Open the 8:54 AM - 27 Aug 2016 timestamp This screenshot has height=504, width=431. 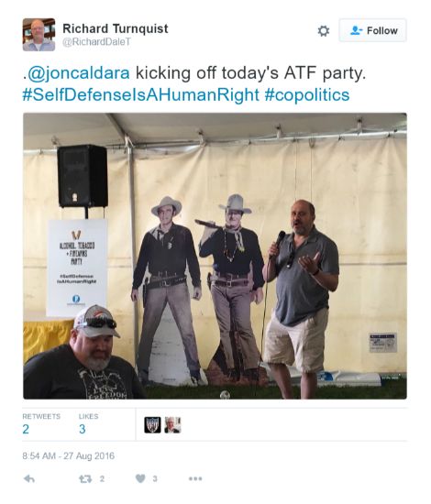(68, 455)
